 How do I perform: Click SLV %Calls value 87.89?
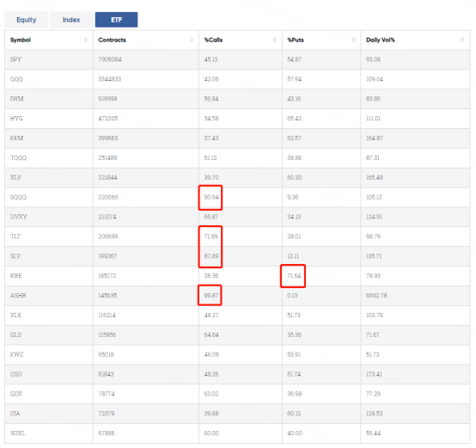pos(211,256)
